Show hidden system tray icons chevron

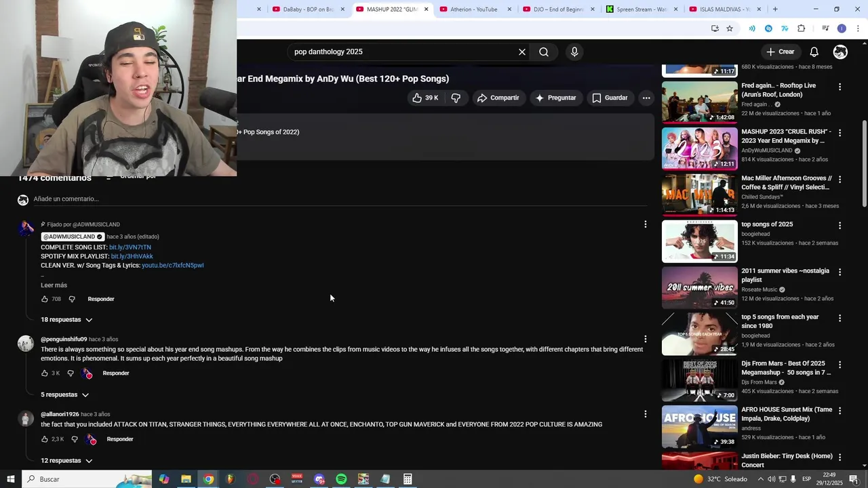[x=760, y=479]
